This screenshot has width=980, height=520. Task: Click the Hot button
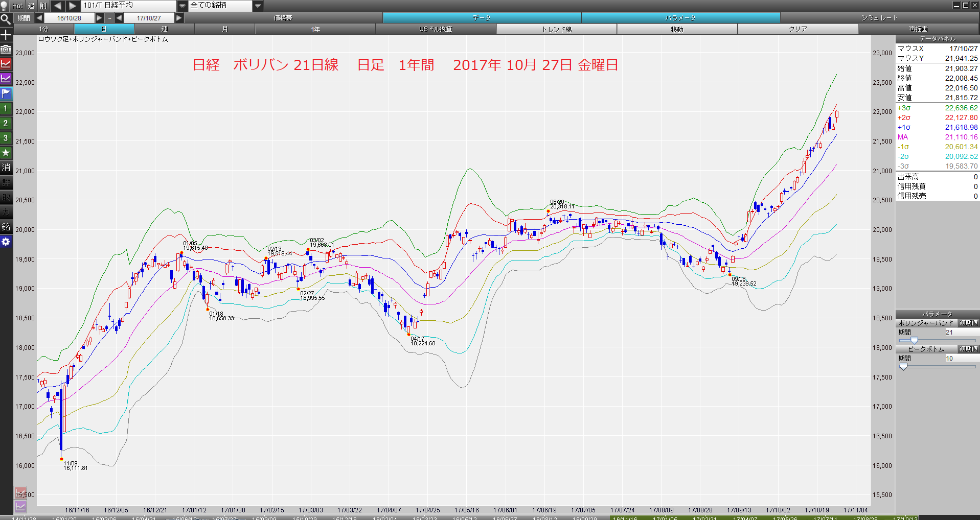17,6
